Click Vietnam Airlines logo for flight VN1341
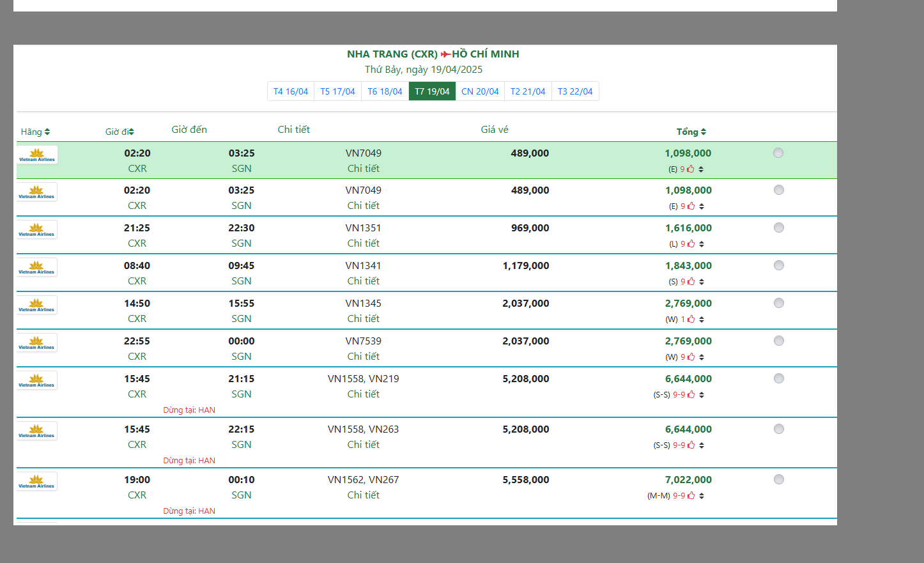This screenshot has height=563, width=924. (x=36, y=267)
